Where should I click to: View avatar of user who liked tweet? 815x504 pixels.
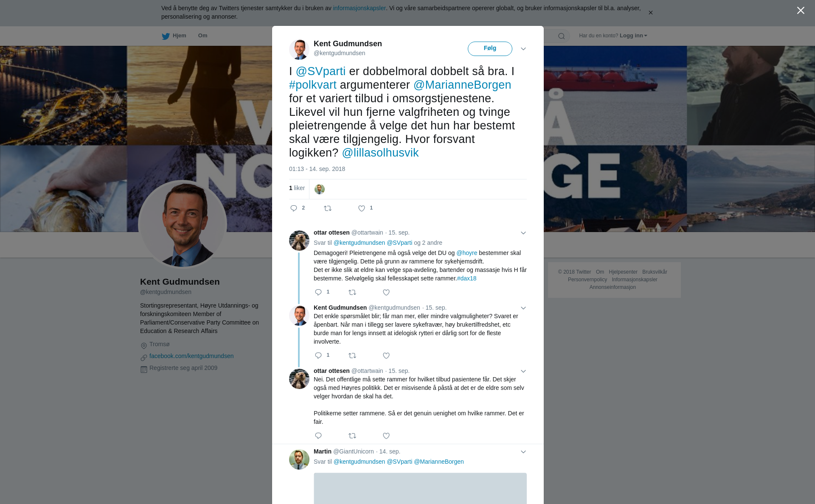[320, 189]
